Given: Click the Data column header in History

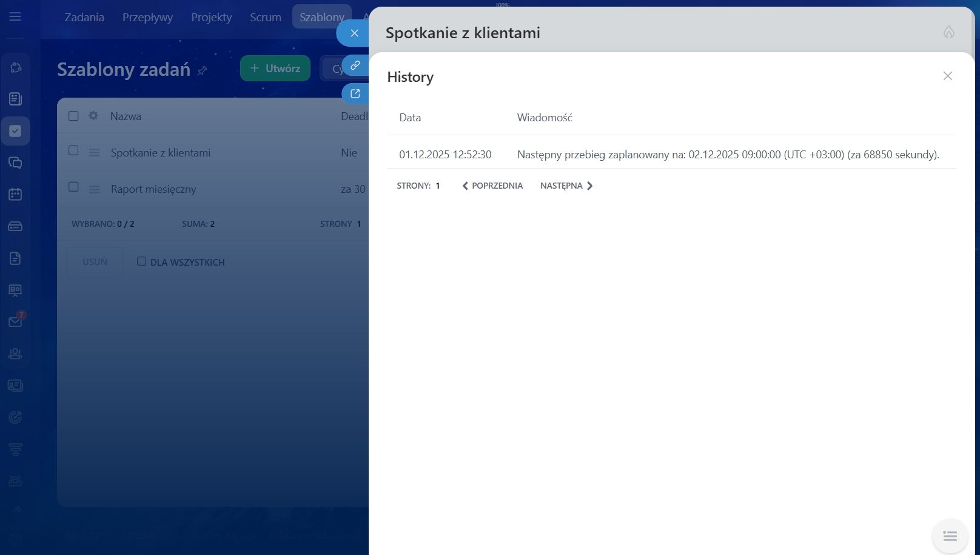Looking at the screenshot, I should [x=410, y=118].
